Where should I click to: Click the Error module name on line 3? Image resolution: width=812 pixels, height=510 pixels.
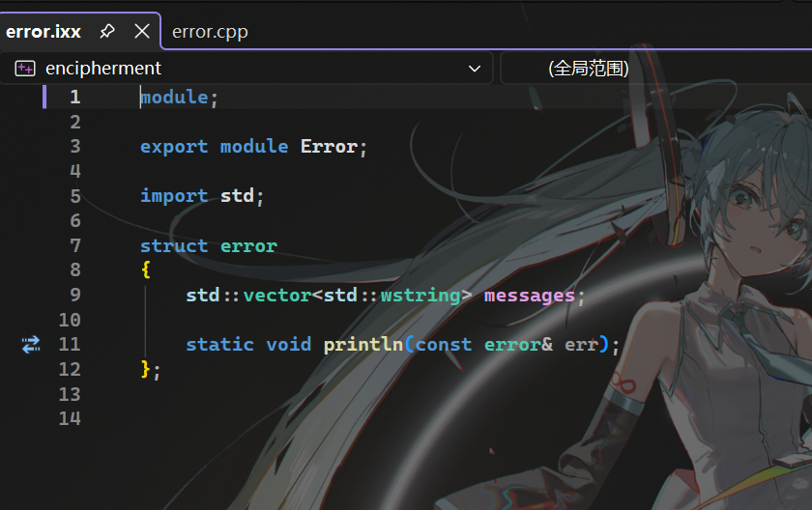click(329, 147)
